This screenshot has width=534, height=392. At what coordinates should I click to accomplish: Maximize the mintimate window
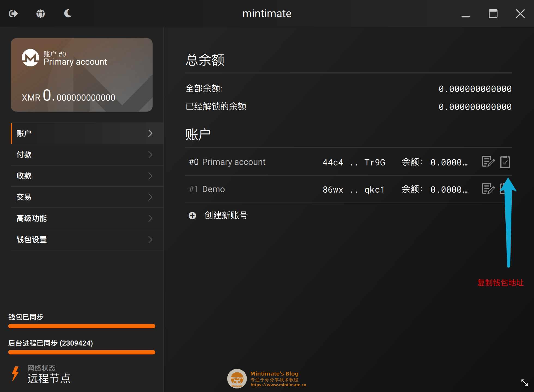coord(493,14)
